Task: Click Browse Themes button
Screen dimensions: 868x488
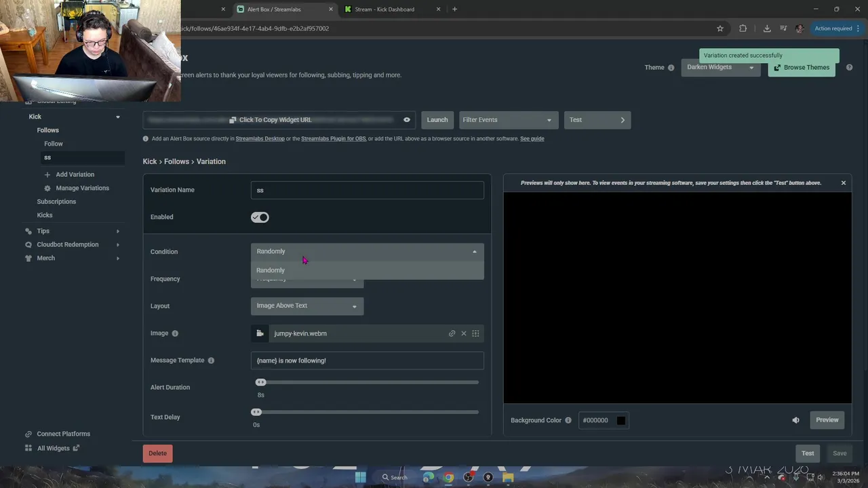Action: pos(802,68)
